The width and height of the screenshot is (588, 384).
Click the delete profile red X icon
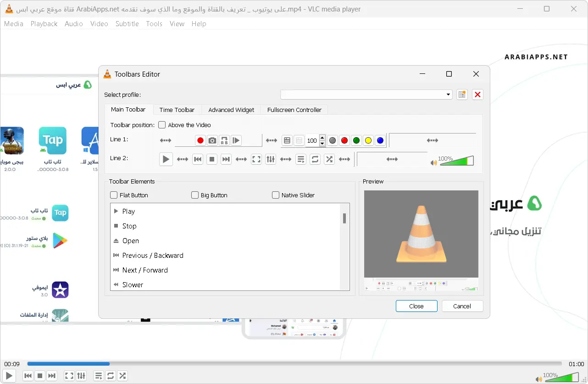477,94
